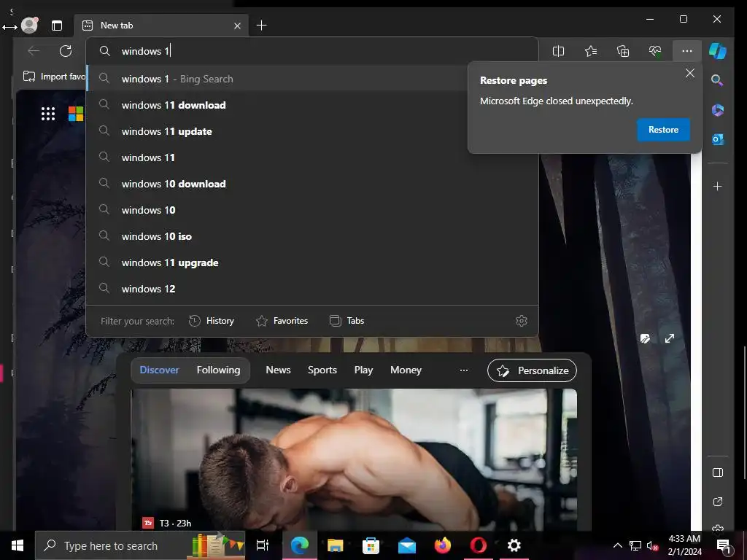Click the Refresh page icon
Screen dimensions: 747x560
click(x=66, y=51)
